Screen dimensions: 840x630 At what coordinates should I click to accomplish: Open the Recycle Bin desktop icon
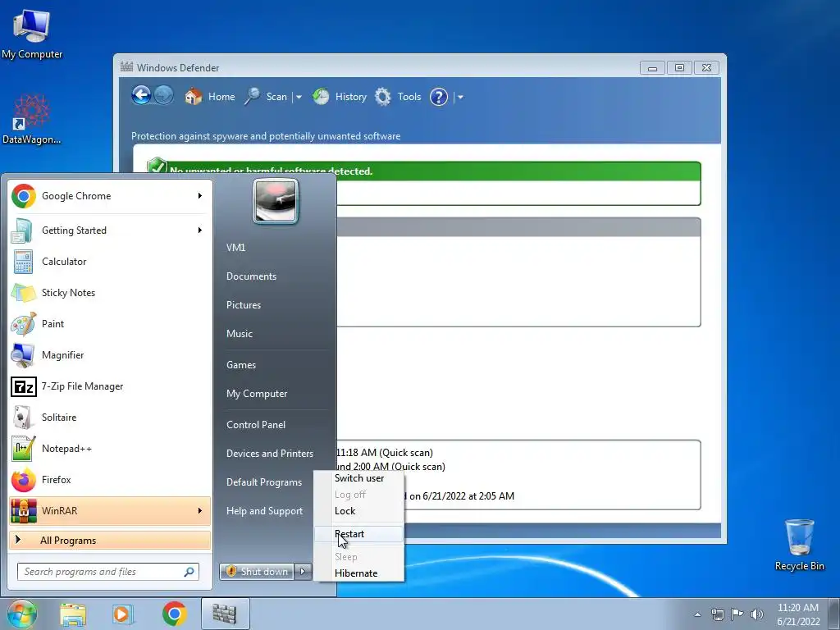[x=799, y=545]
